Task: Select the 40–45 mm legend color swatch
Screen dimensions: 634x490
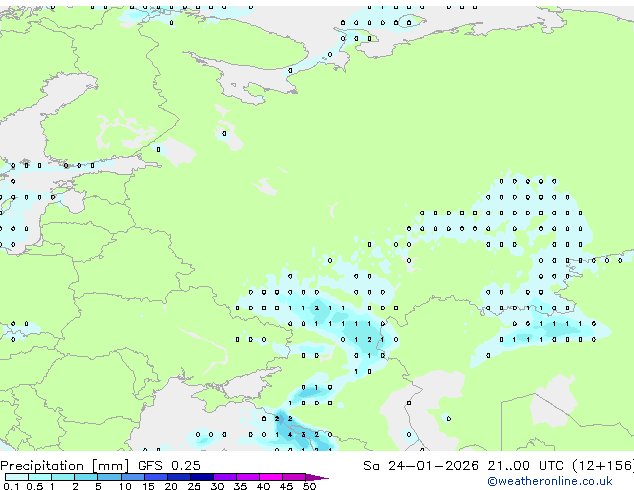Action: (271, 477)
